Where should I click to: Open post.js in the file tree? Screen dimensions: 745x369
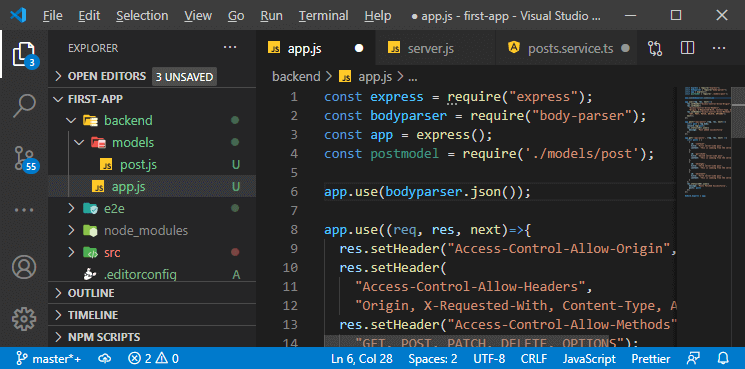tap(152, 165)
